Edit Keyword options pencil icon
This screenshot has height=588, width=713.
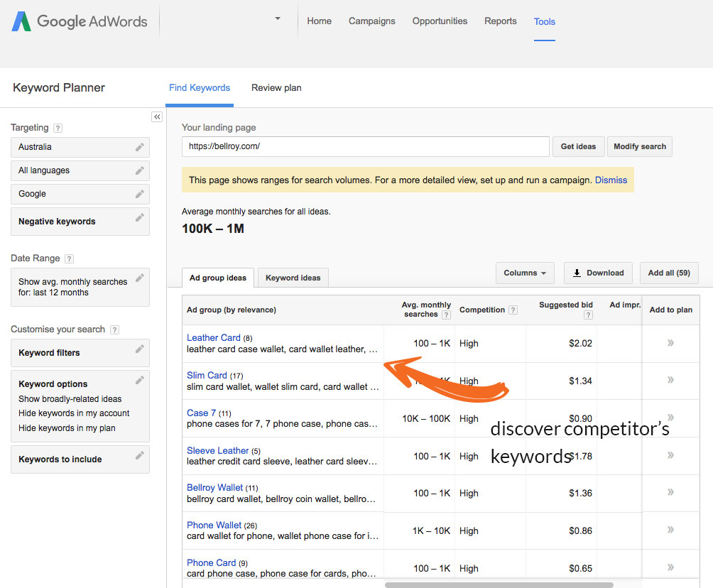[140, 380]
